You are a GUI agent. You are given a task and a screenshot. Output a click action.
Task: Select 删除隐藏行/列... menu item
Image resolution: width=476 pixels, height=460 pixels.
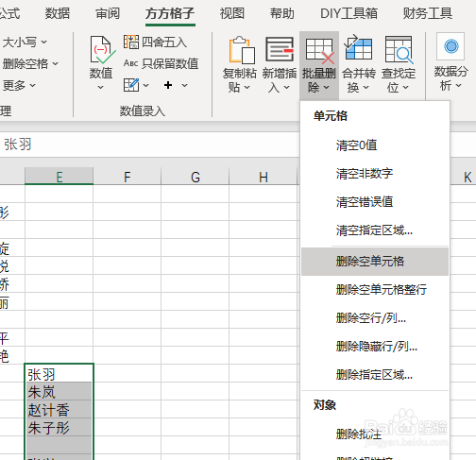pyautogui.click(x=375, y=347)
